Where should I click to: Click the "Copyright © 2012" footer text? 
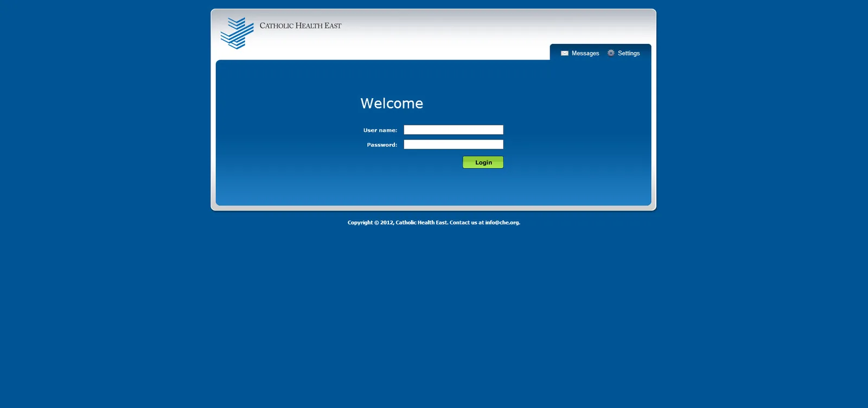(371, 222)
